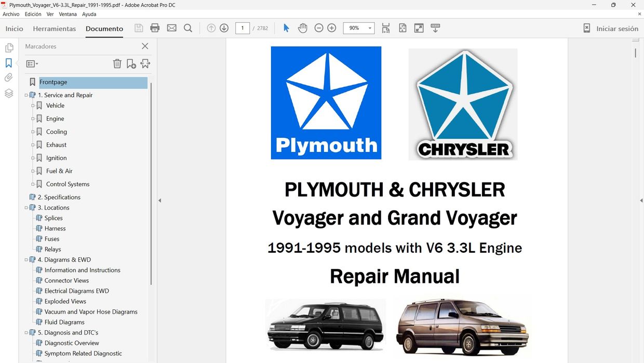The image size is (644, 363).
Task: Go to previous page arrow
Action: (211, 28)
